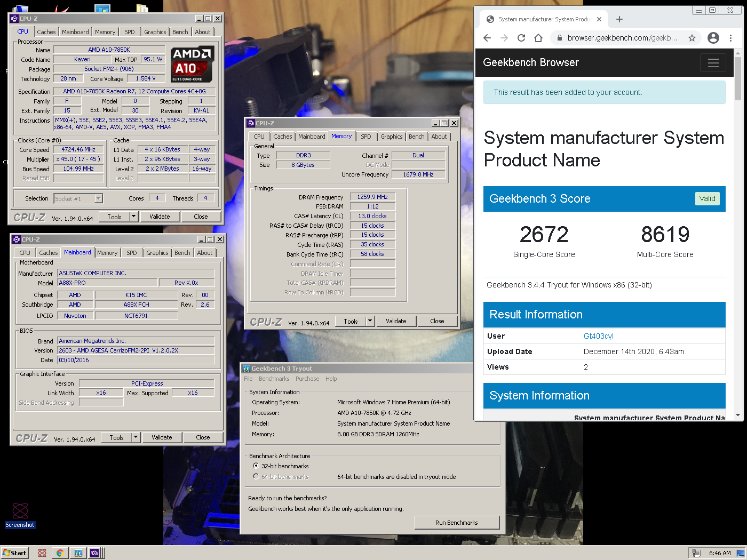Open the Chrome three-dot menu
The image size is (747, 560).
[x=730, y=38]
